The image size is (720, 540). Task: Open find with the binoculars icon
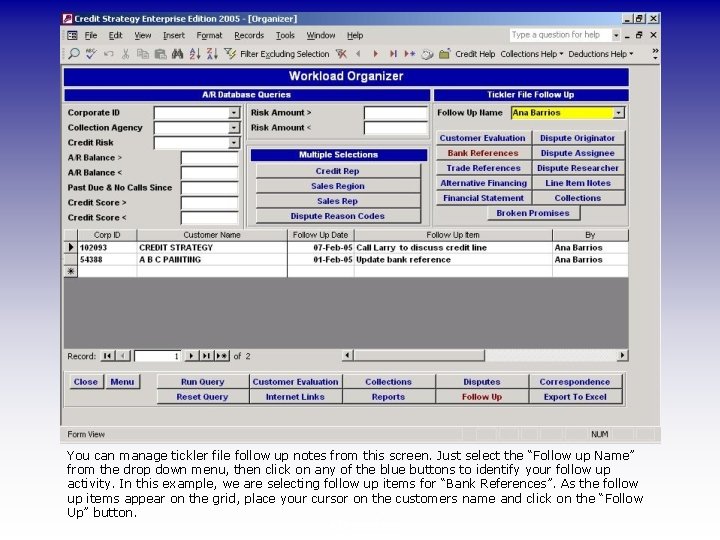pos(177,54)
